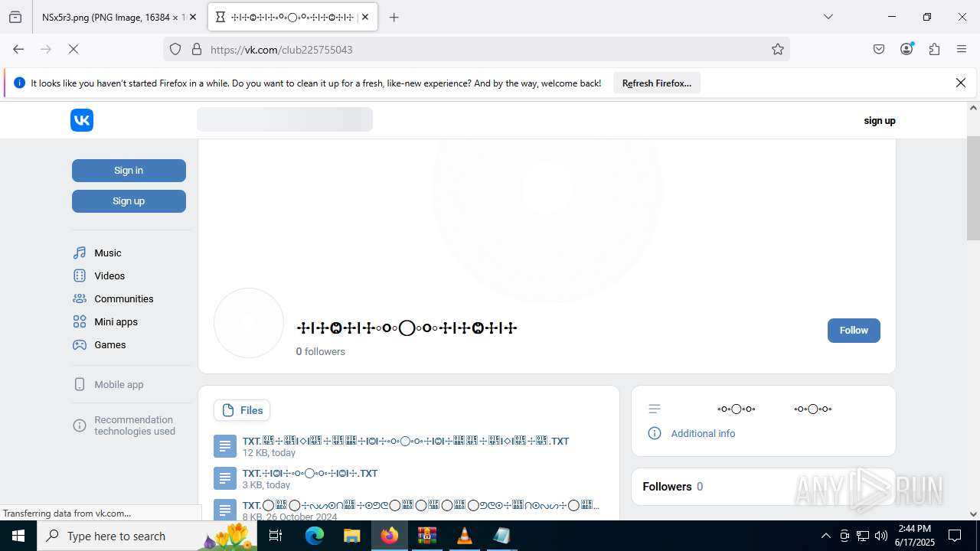
Task: Go back to previous page
Action: tap(18, 49)
